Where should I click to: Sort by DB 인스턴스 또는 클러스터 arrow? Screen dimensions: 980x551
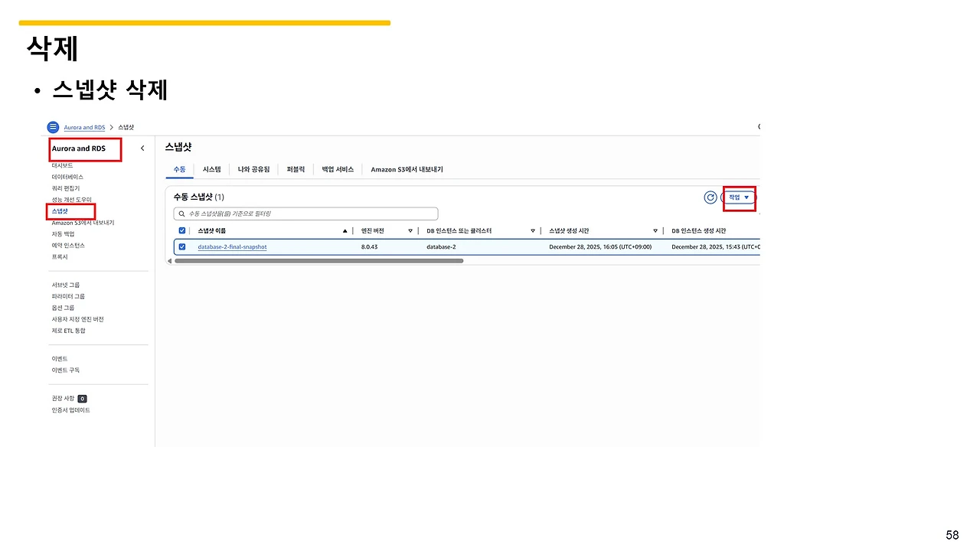click(533, 230)
